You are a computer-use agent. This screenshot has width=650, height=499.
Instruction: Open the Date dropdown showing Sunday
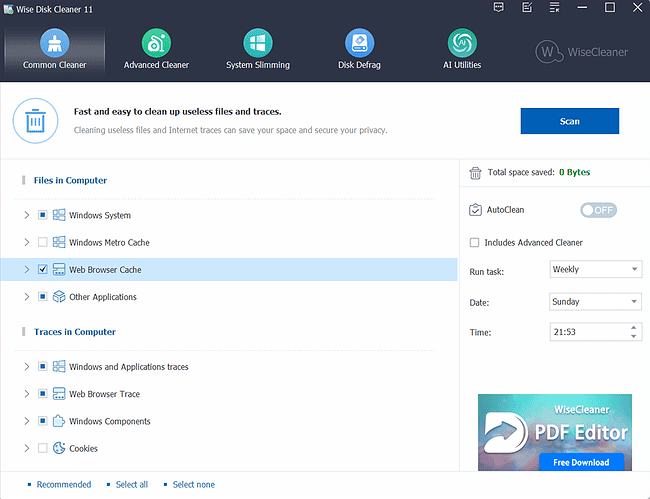[x=595, y=301]
